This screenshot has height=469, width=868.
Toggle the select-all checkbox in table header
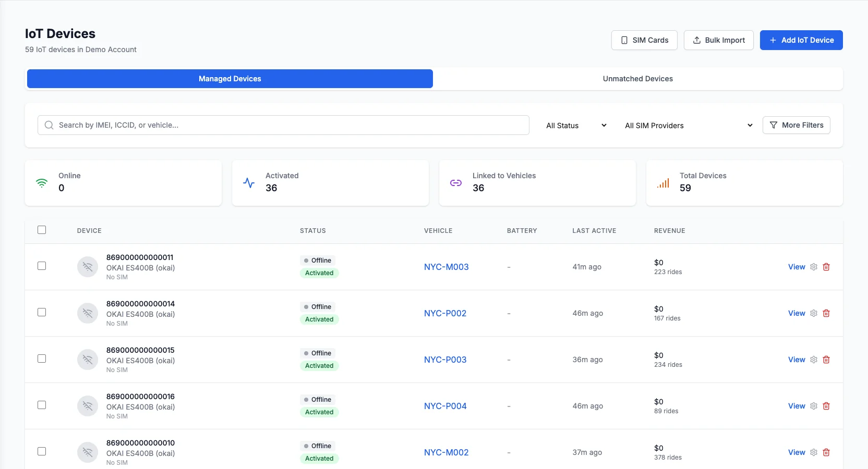tap(42, 230)
